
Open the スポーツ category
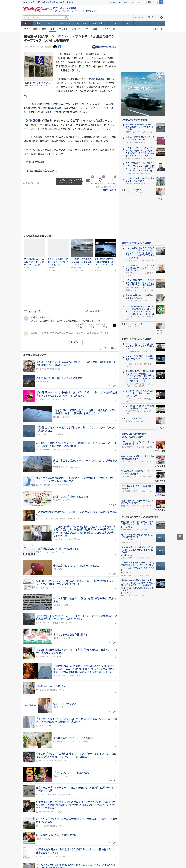pos(76,29)
